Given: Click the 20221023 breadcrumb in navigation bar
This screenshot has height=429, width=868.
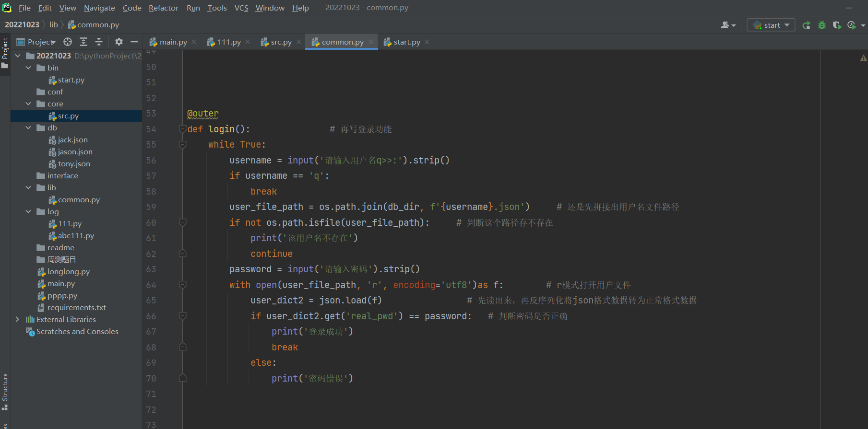Looking at the screenshot, I should [22, 25].
